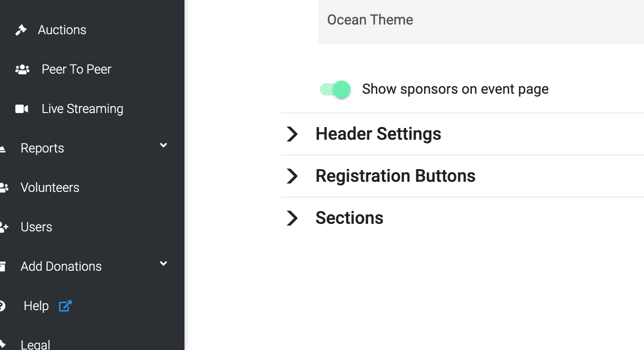This screenshot has width=644, height=350.
Task: Open the Auctions menu item
Action: pos(62,30)
